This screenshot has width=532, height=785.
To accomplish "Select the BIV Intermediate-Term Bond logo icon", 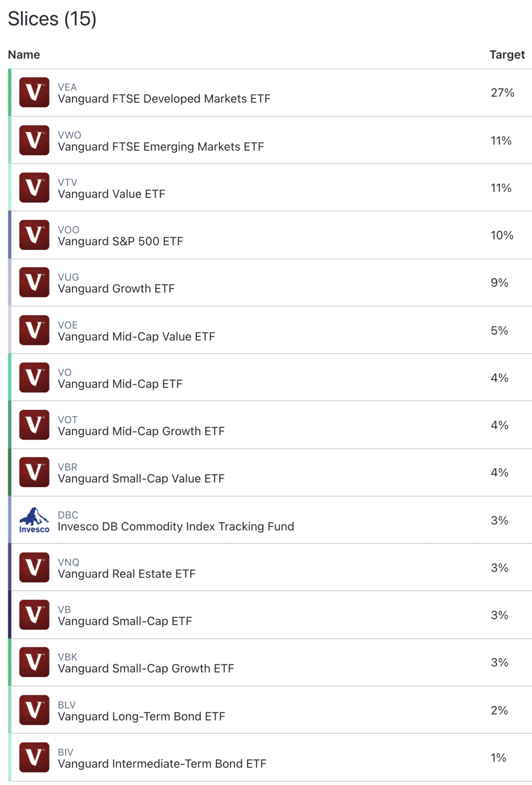I will [x=34, y=757].
